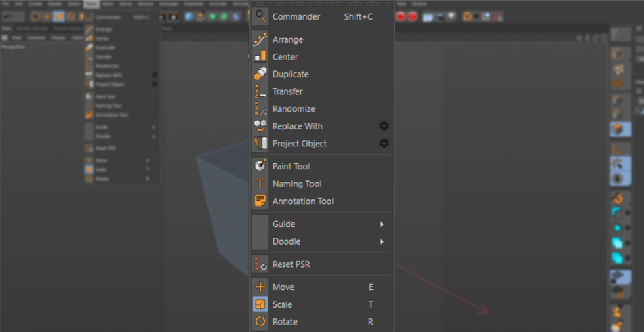Viewport: 644px width, 332px height.
Task: Open Commander in the enlarged Tools menu
Action: tap(323, 17)
